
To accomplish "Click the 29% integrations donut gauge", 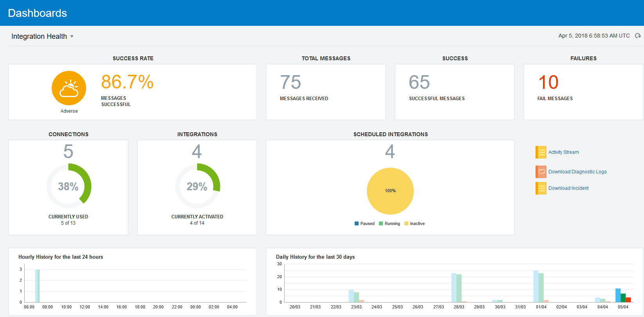I will (x=197, y=186).
